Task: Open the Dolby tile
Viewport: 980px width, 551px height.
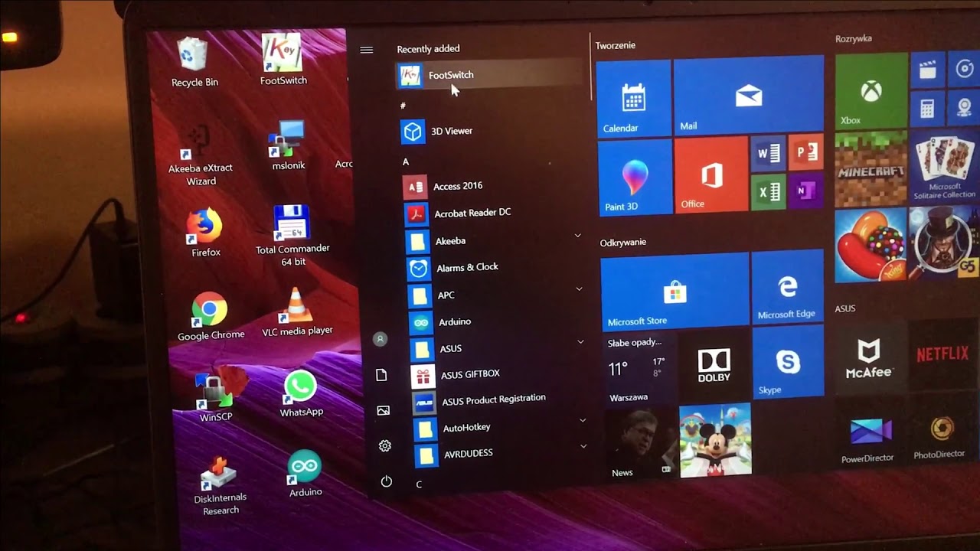Action: tap(714, 367)
